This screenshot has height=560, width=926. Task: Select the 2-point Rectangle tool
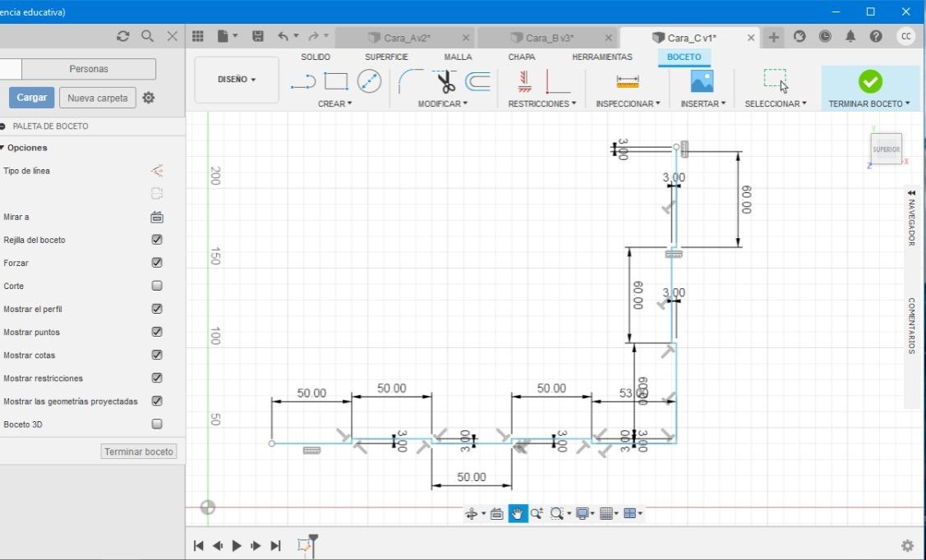336,81
